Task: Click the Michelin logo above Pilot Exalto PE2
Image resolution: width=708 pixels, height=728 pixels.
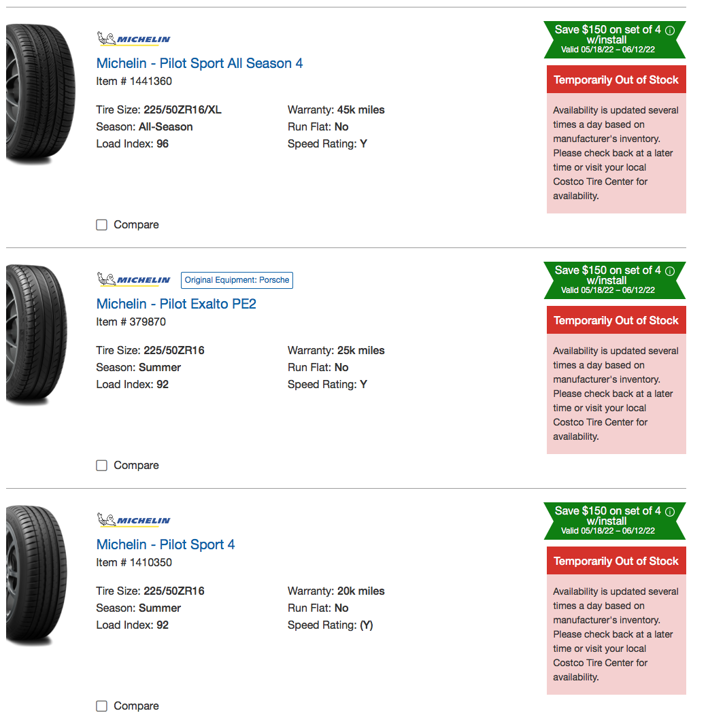Action: click(133, 280)
